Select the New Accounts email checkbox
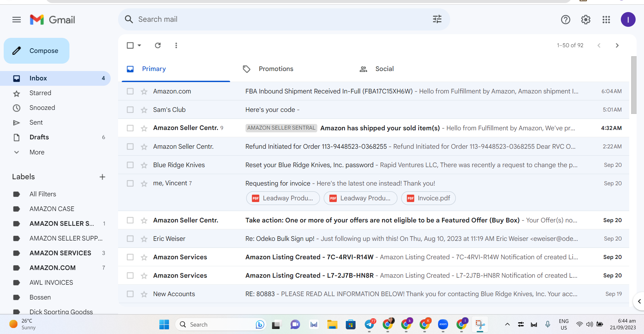 tap(130, 294)
